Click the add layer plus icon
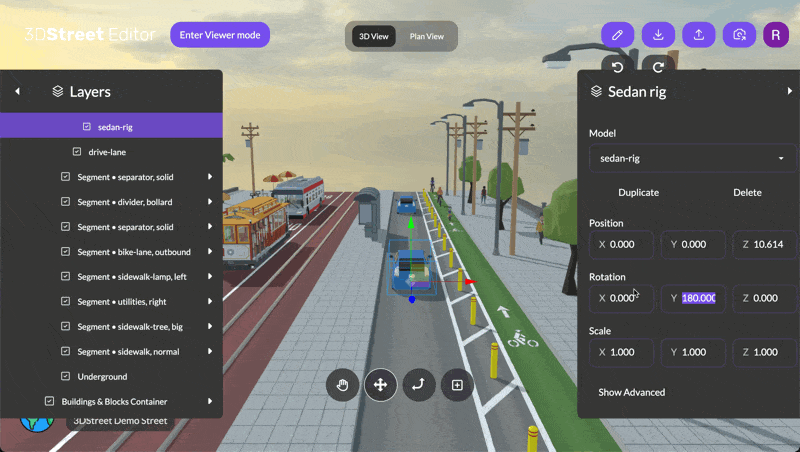Screen dimensions: 800x452 click(457, 385)
